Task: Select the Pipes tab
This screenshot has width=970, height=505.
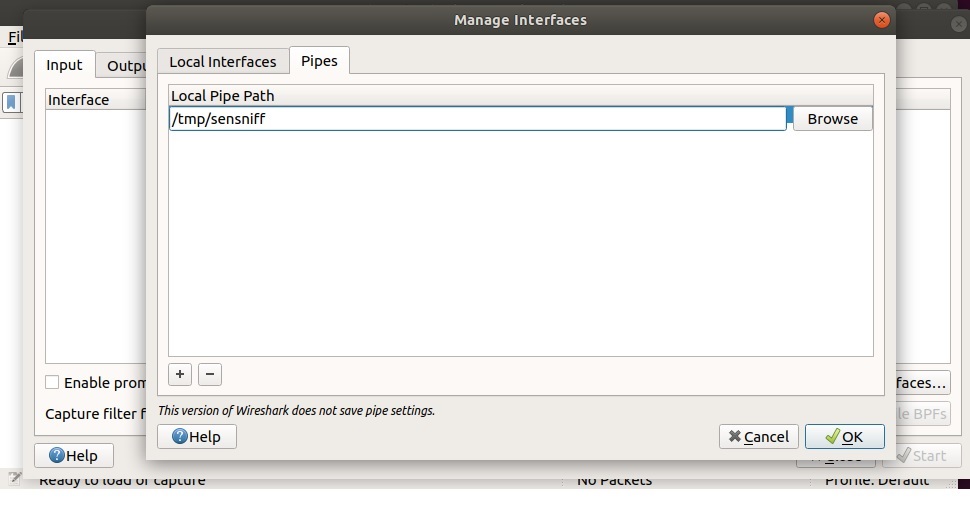Action: pyautogui.click(x=319, y=60)
